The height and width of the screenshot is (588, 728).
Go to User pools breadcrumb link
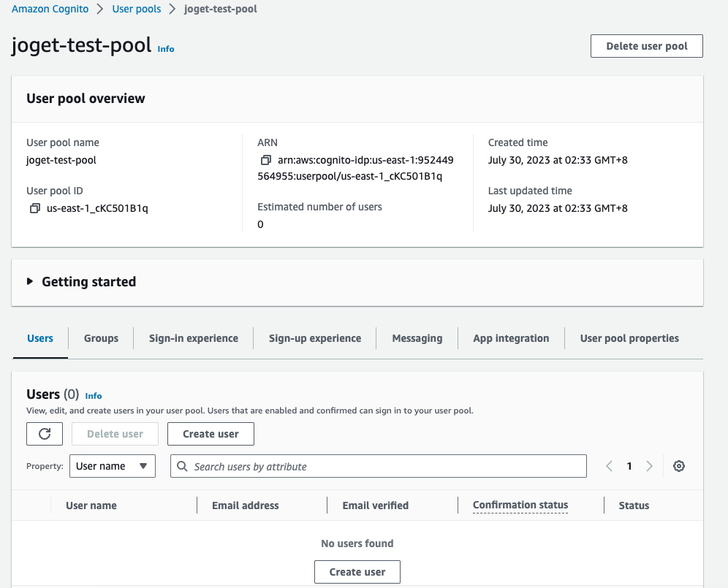pos(137,9)
